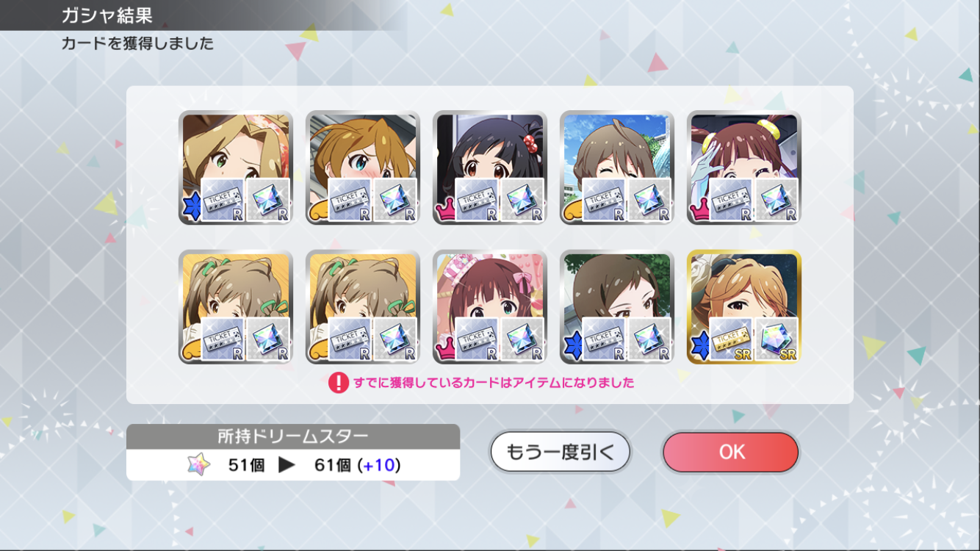The image size is (980, 551).
Task: Tap the もう一度引く button
Action: 560,452
